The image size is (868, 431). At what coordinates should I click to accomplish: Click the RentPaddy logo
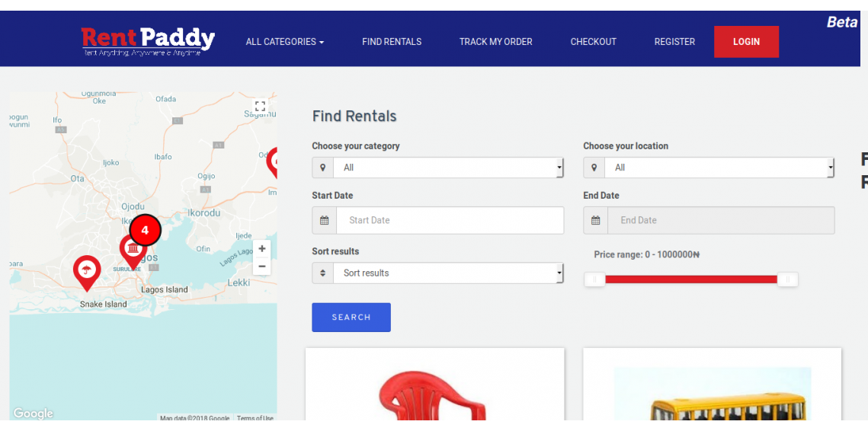click(148, 41)
